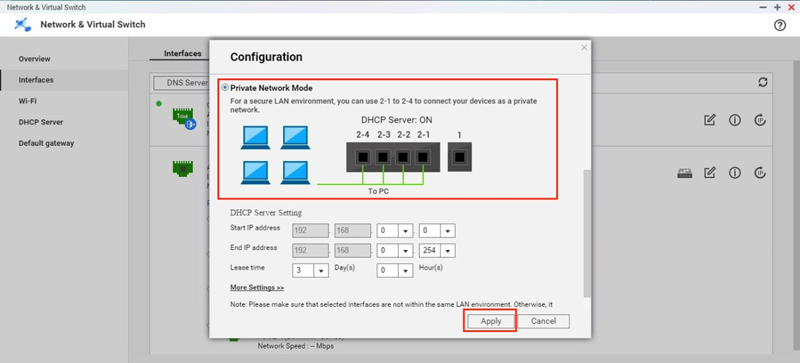Click the dialog's vertical scrollbar
The image size is (800, 363).
click(587, 233)
